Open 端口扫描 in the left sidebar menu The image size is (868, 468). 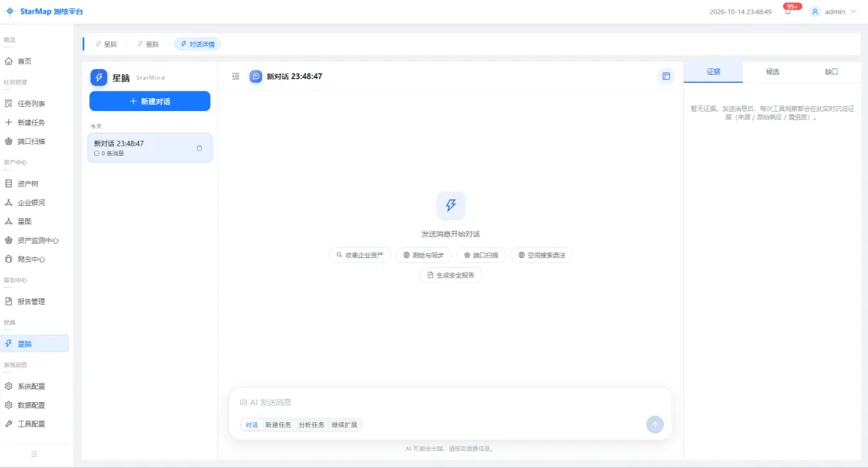[x=35, y=142]
